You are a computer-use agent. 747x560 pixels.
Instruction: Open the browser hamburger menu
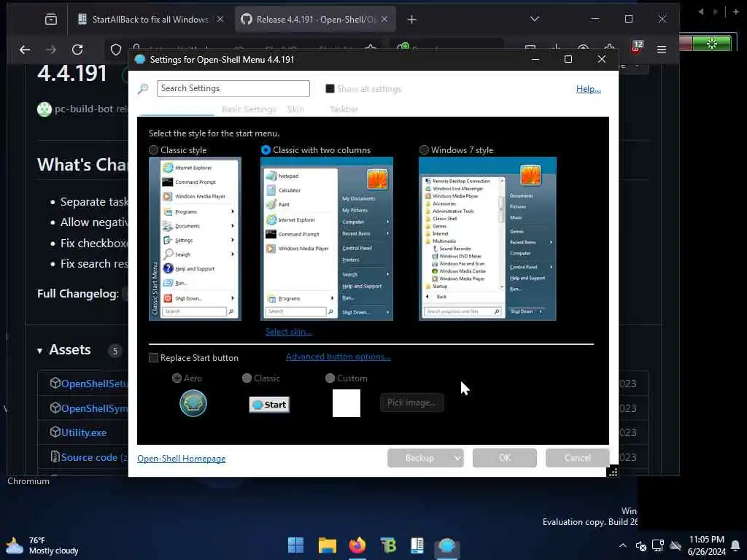pos(662,50)
